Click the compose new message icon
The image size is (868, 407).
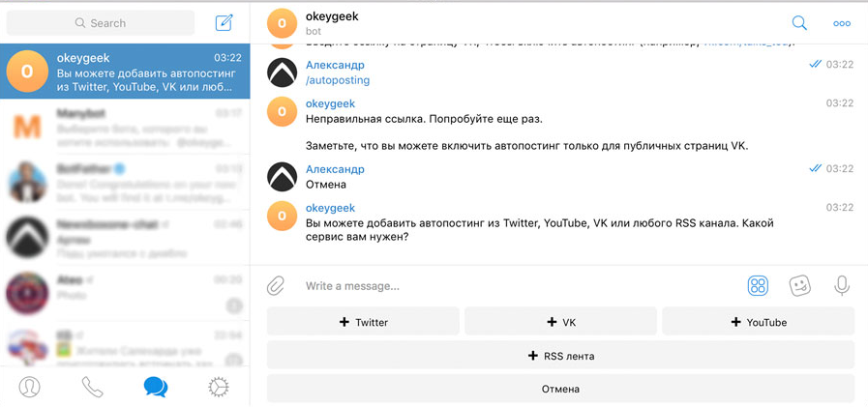[224, 22]
